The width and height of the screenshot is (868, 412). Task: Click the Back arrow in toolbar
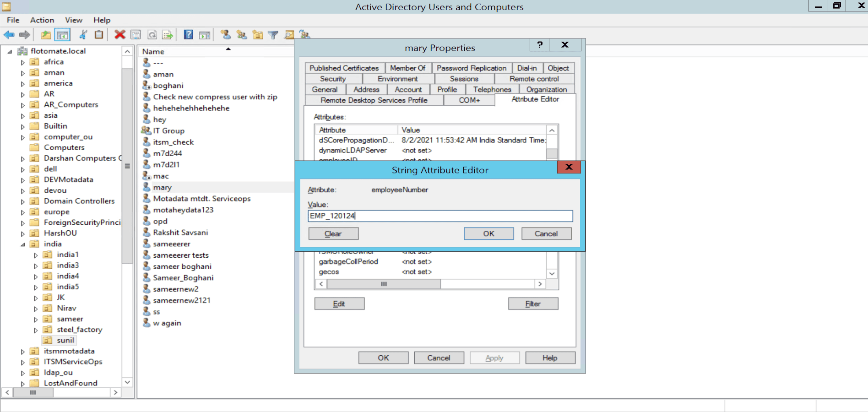(x=9, y=35)
